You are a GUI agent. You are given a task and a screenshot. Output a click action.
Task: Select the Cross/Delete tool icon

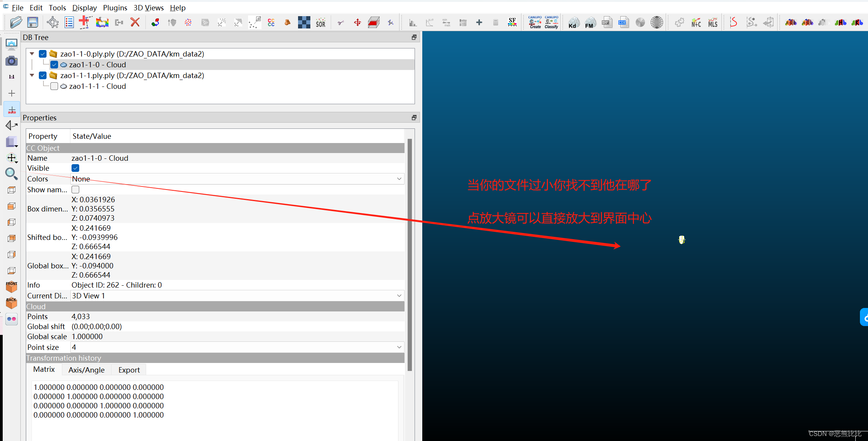(135, 22)
